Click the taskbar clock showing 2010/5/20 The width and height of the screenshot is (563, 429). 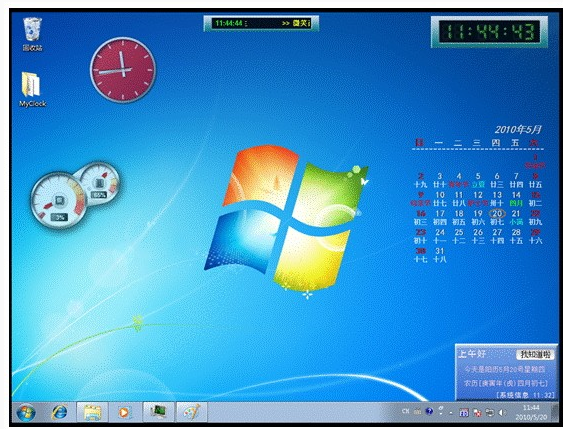click(531, 412)
